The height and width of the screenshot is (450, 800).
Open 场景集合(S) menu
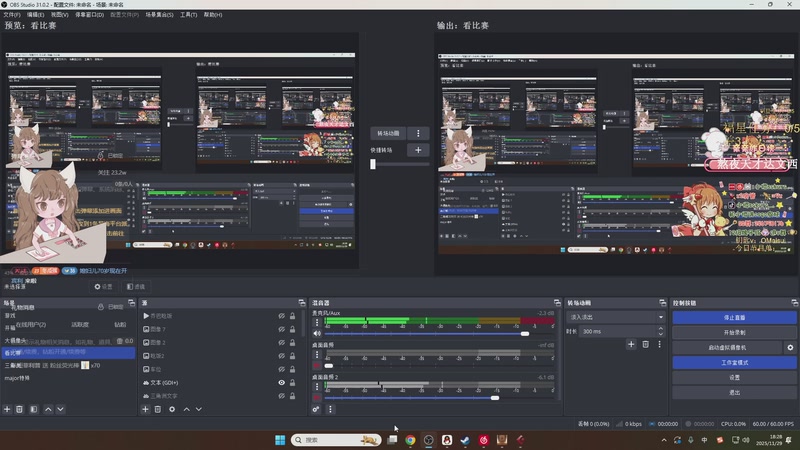click(x=159, y=15)
